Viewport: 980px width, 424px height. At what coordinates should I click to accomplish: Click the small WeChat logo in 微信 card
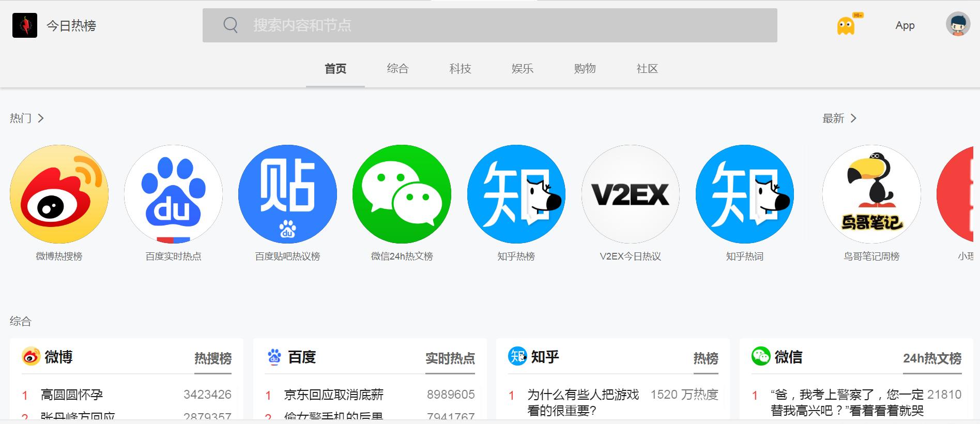pos(761,356)
